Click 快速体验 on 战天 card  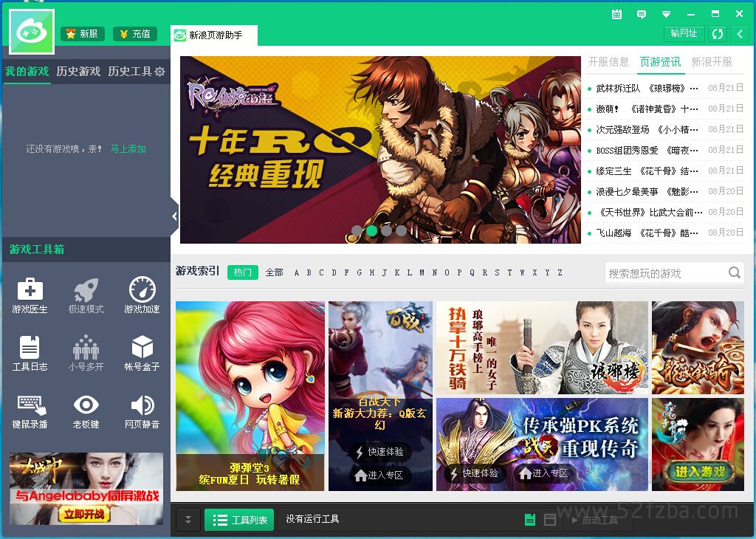[x=475, y=473]
